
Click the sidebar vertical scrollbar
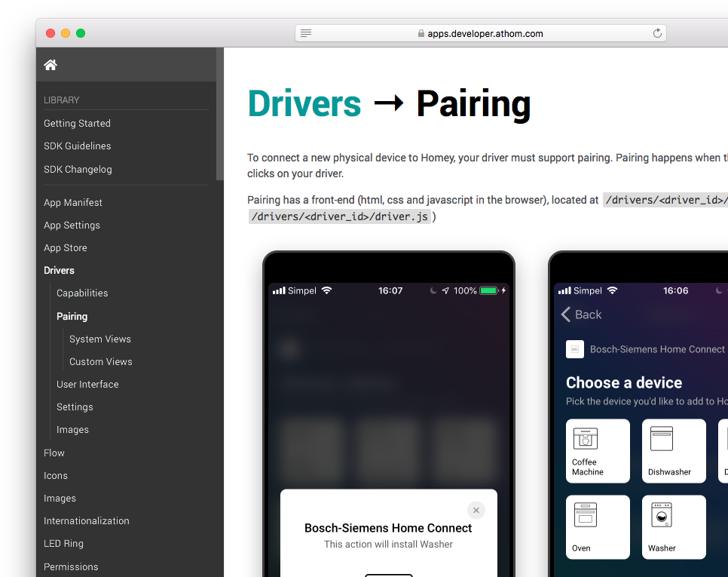(219, 113)
